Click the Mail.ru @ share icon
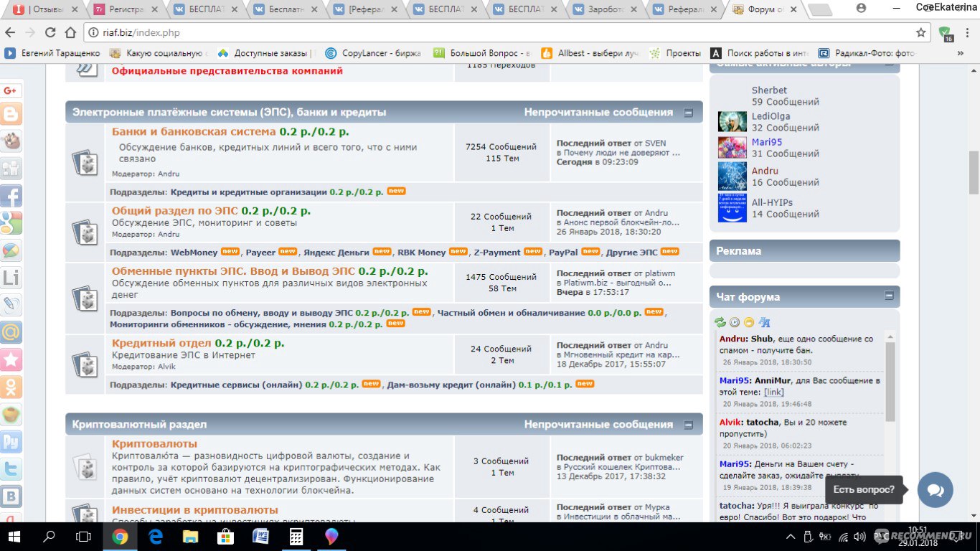Image resolution: width=980 pixels, height=551 pixels. (x=11, y=332)
